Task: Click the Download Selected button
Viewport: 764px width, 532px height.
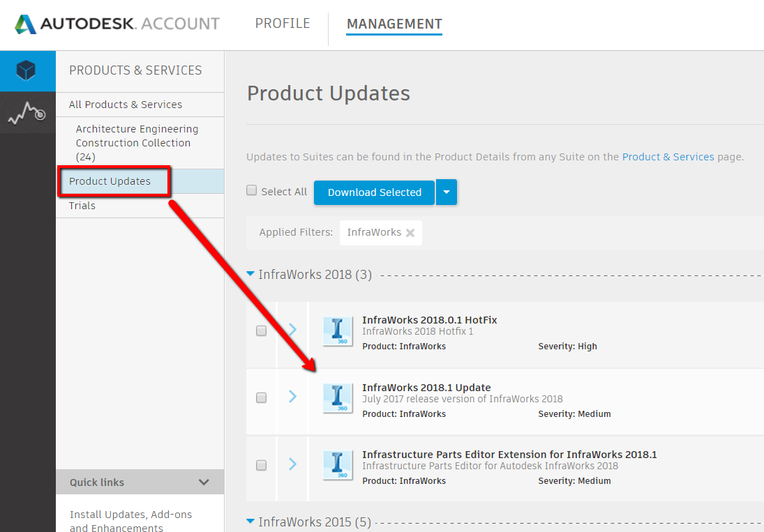Action: tap(375, 192)
